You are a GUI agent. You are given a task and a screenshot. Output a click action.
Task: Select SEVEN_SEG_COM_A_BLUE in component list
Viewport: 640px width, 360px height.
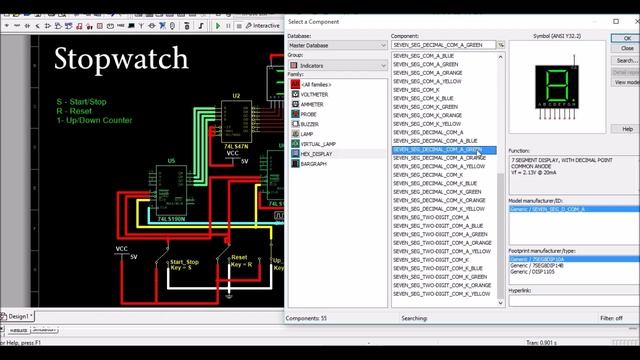point(423,56)
